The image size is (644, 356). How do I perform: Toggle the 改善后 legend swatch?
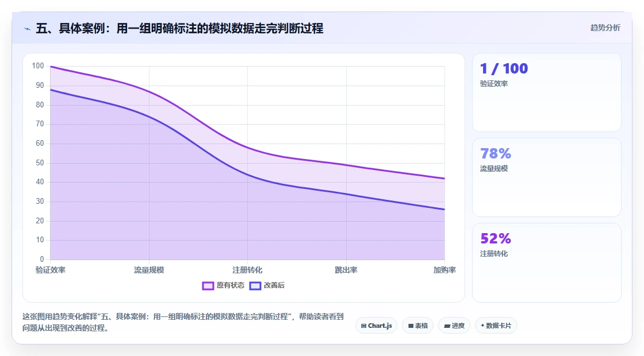pyautogui.click(x=255, y=286)
